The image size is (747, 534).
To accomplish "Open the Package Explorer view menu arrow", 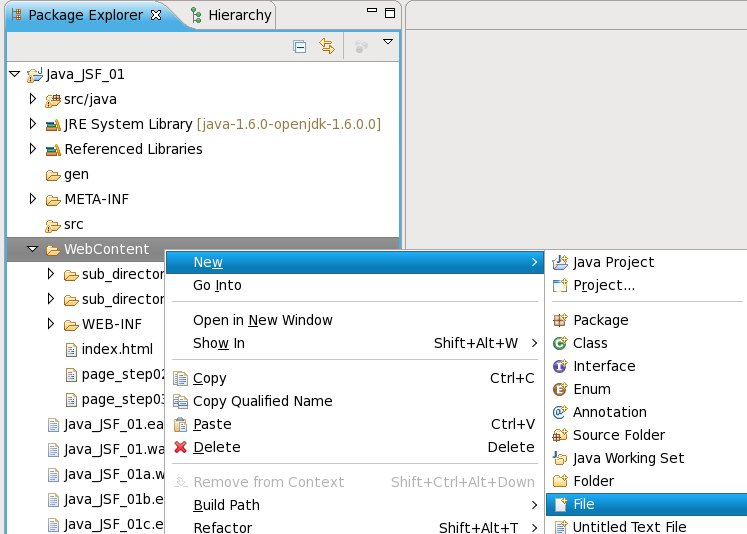I will (x=387, y=42).
